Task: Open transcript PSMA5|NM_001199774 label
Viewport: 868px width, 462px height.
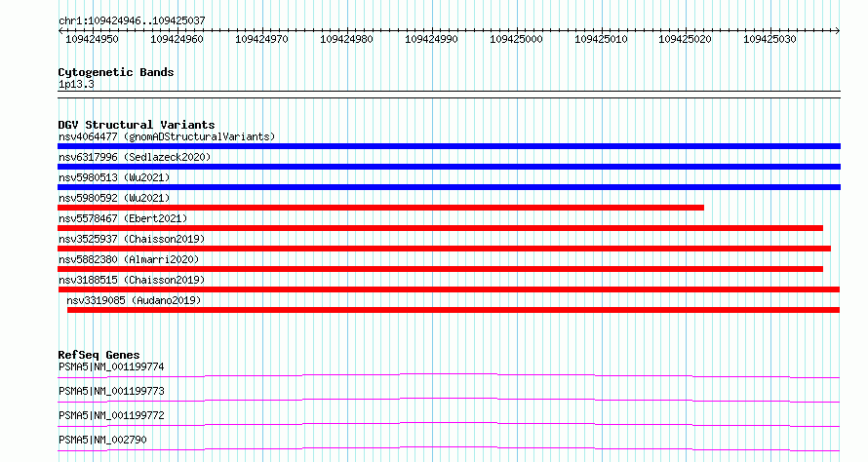Action: click(x=111, y=366)
